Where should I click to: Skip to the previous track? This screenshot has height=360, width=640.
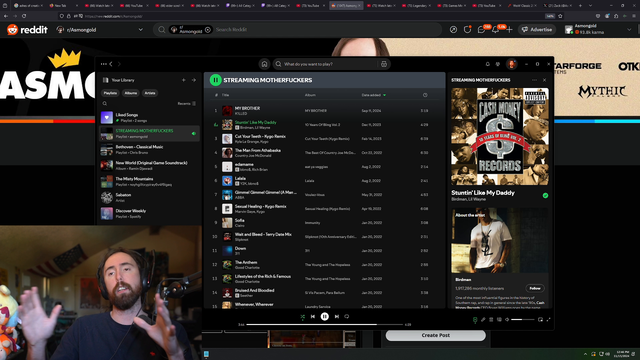coord(313,316)
